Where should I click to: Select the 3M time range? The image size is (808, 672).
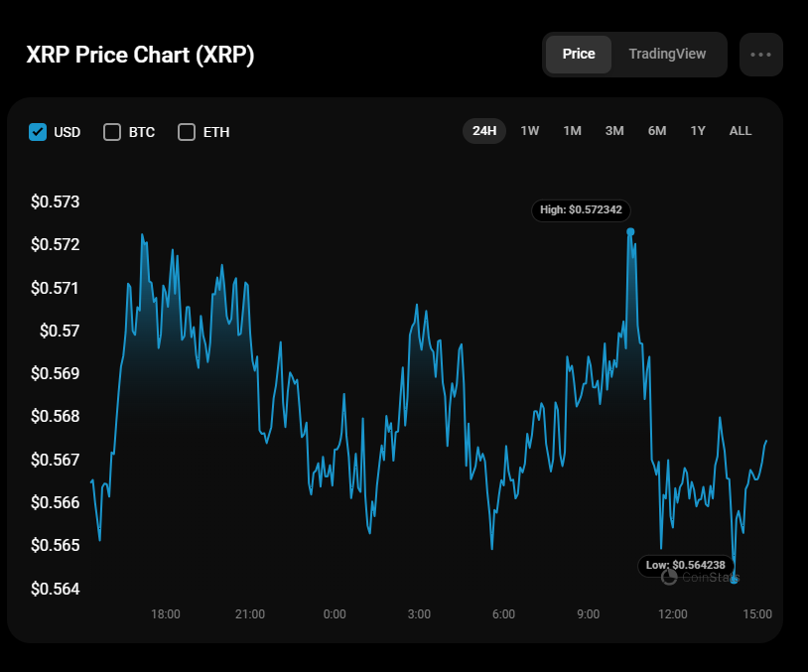614,131
